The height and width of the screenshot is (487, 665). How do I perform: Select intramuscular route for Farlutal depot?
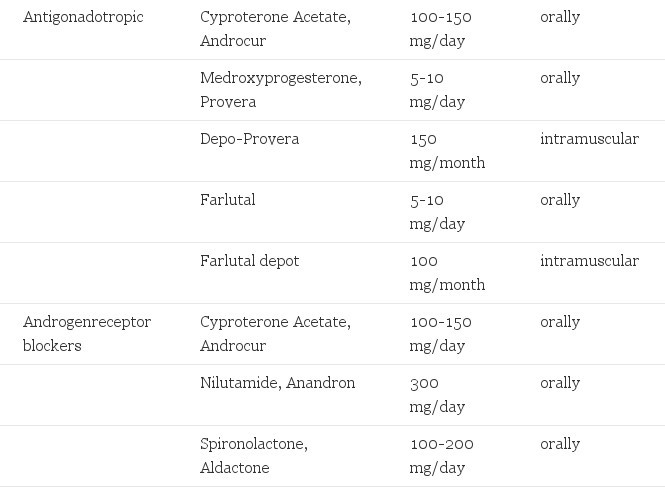[x=590, y=261]
